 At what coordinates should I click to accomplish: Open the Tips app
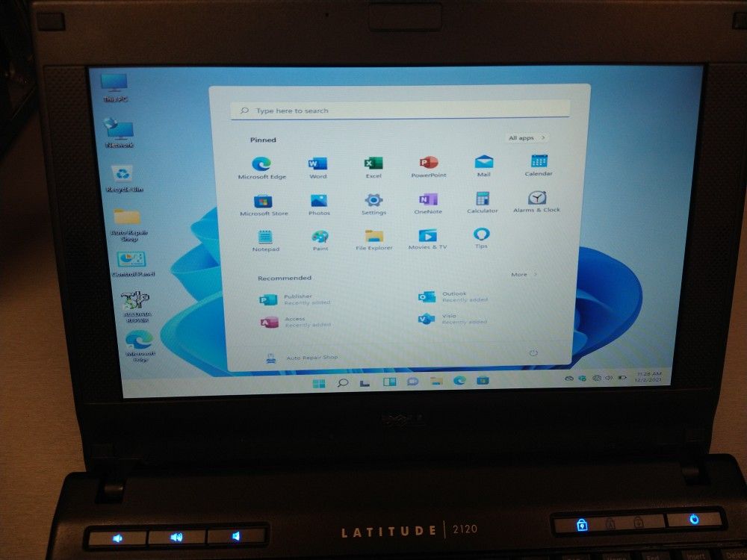pos(481,238)
